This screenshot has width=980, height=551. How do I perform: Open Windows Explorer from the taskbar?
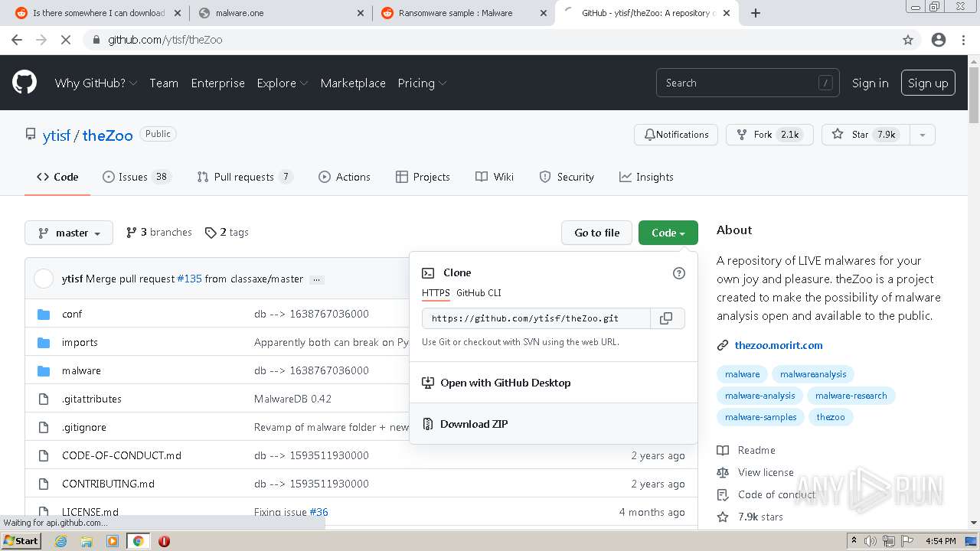pyautogui.click(x=87, y=541)
